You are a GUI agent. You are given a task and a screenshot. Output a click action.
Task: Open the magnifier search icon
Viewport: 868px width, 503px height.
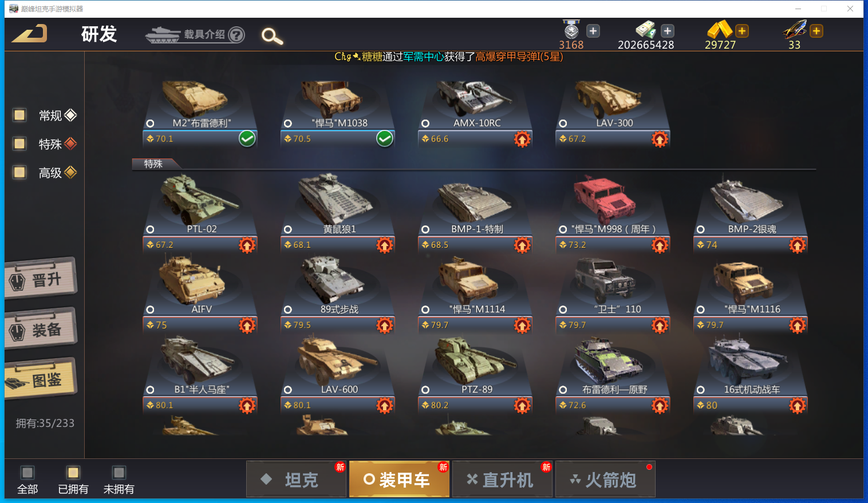(x=272, y=36)
